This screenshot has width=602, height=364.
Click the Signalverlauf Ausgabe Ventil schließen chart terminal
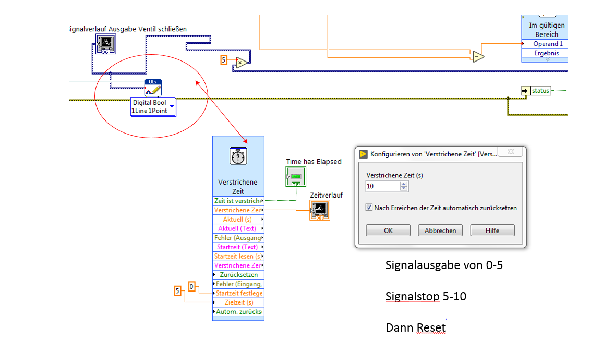click(105, 44)
